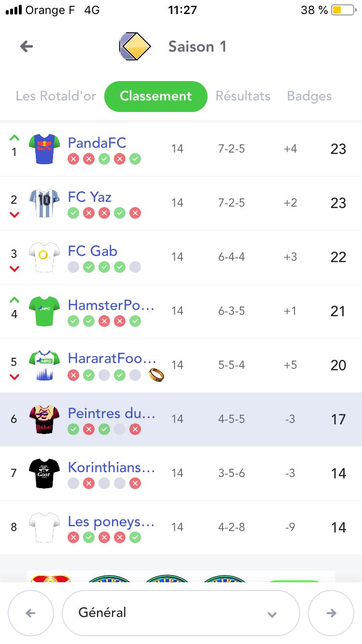
Task: Tap PandaFC's blue and green jersey
Action: pyautogui.click(x=43, y=149)
